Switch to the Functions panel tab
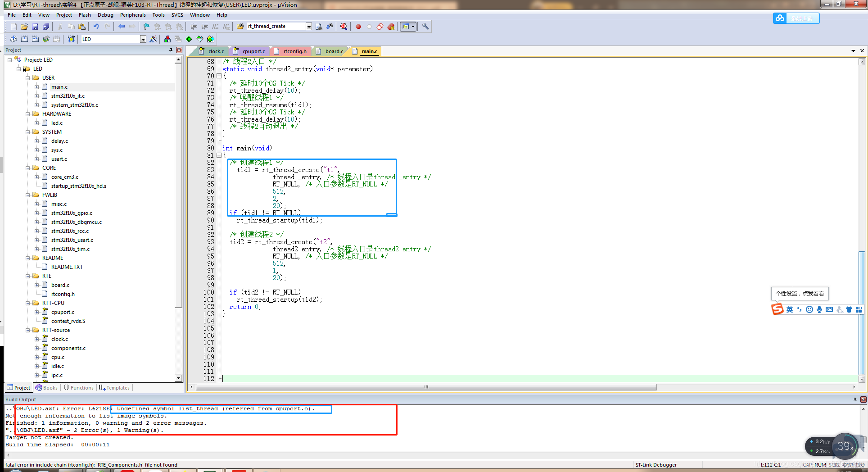 [x=78, y=388]
